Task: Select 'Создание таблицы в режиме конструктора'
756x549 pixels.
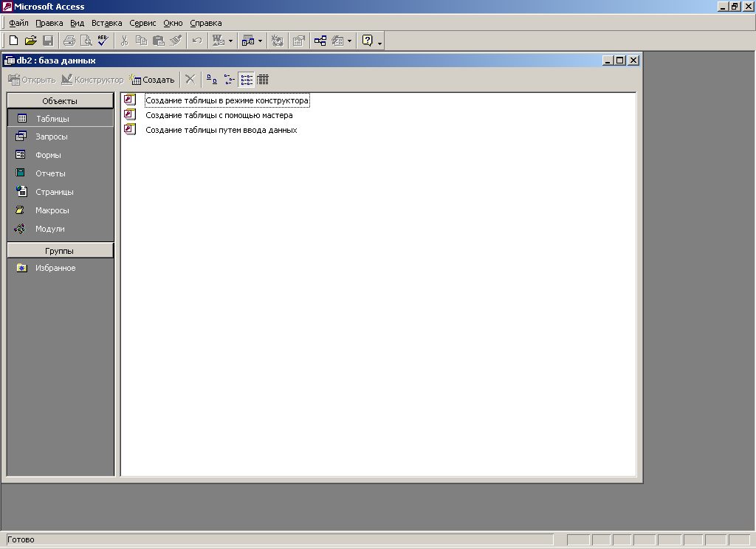Action: 227,101
